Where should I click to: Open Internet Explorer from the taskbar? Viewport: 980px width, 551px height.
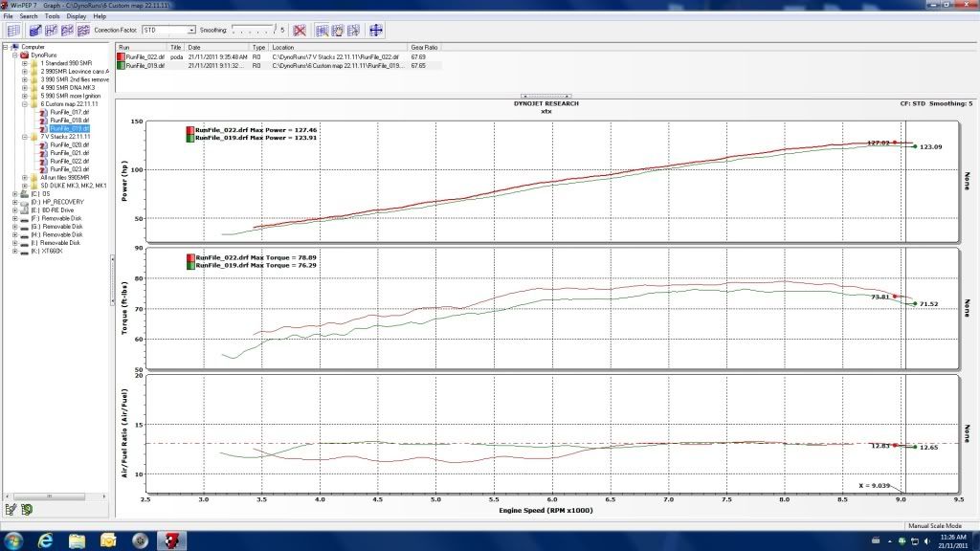[x=45, y=540]
